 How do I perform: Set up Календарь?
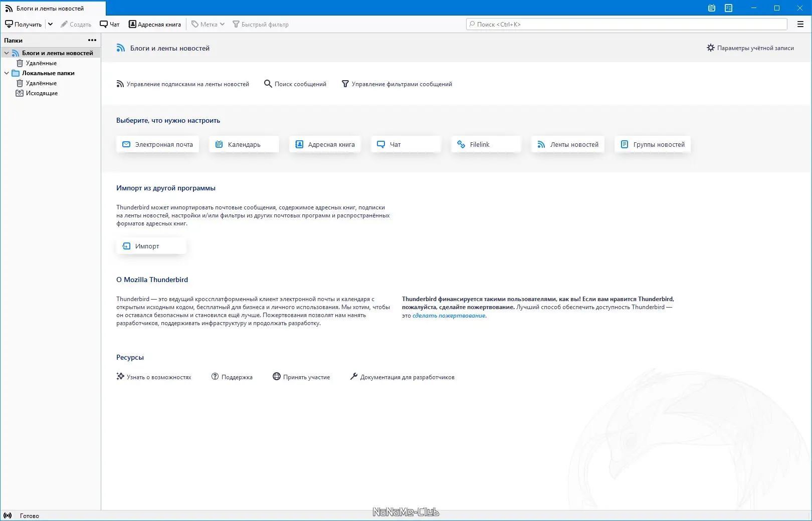pyautogui.click(x=244, y=144)
